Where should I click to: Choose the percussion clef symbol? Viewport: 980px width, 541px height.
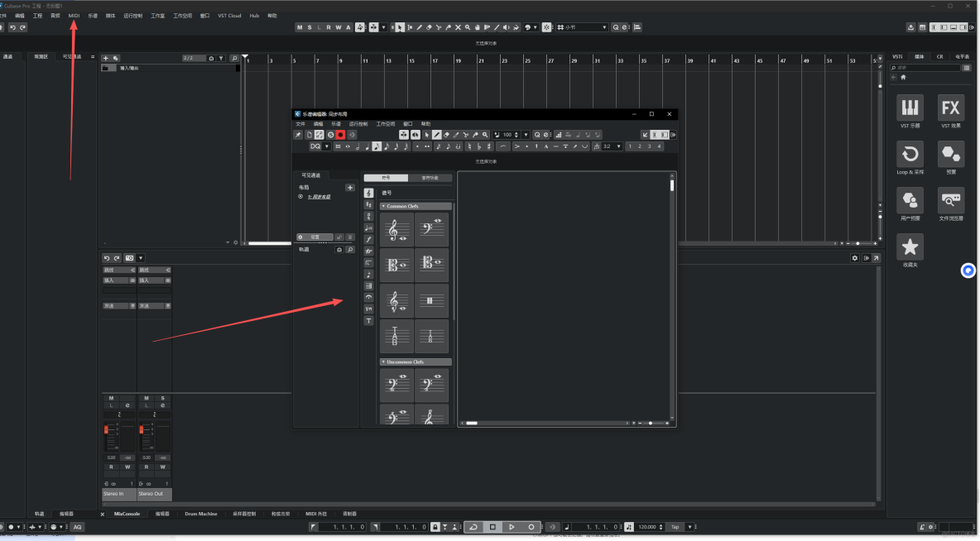431,301
